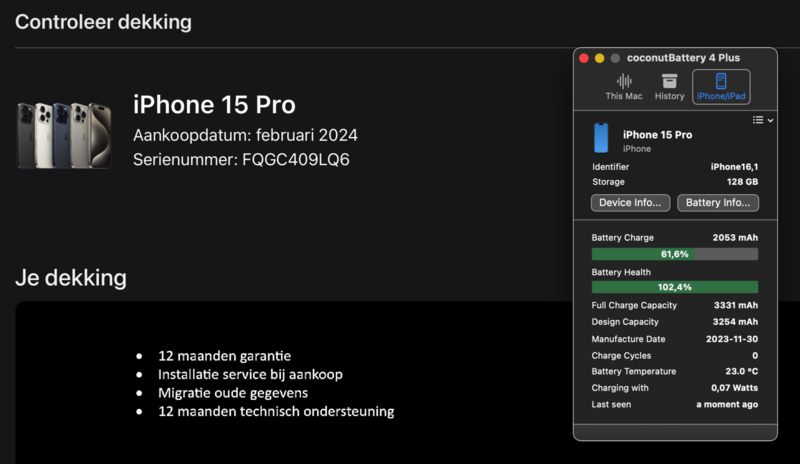Viewport: 800px width, 464px height.
Task: Click the Migratie oude gegevens item
Action: click(x=233, y=393)
